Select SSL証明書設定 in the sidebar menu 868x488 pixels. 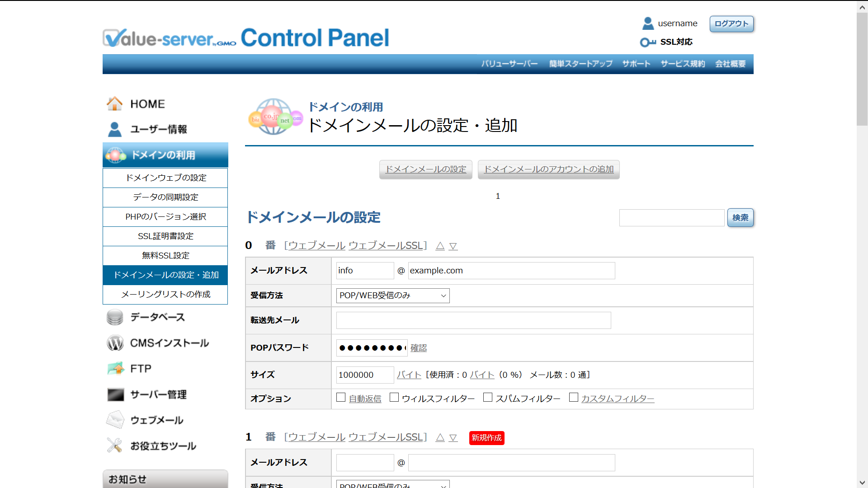tap(165, 236)
